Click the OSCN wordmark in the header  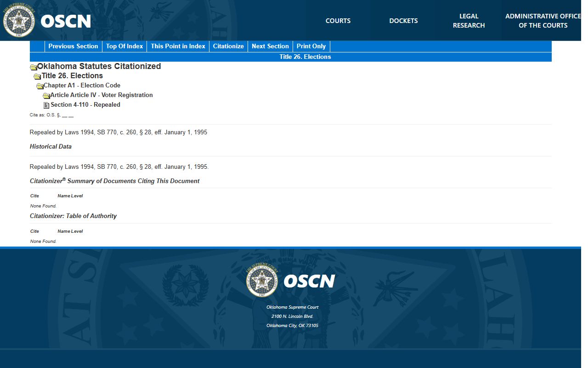(x=66, y=21)
